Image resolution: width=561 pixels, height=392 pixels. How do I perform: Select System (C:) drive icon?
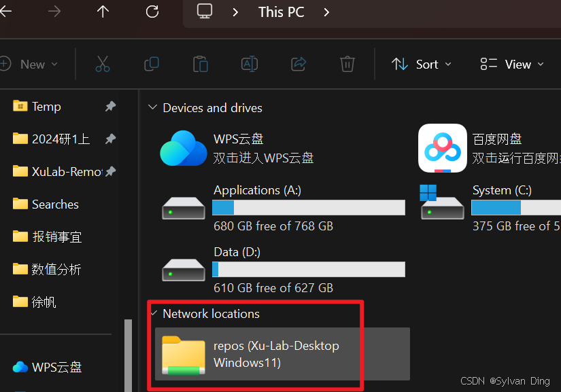442,202
